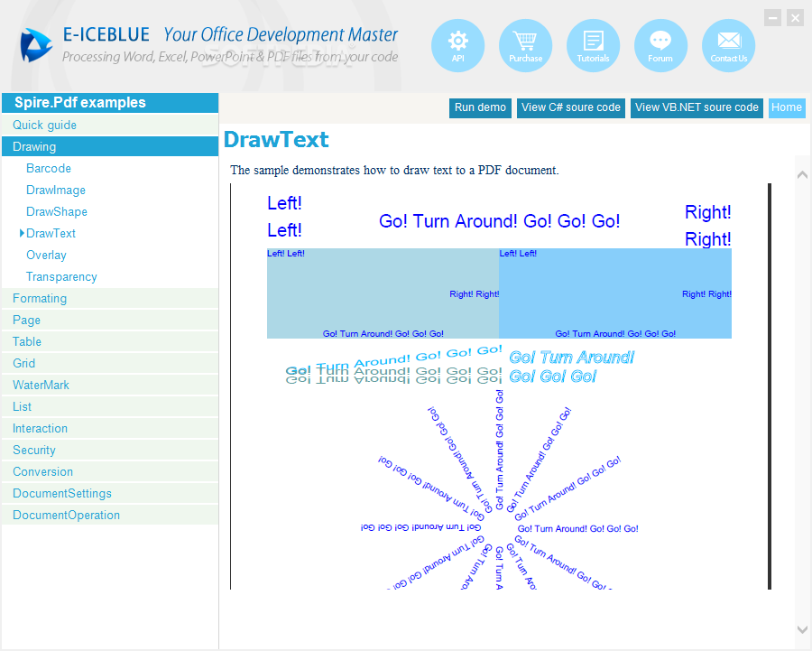Expand the List category
This screenshot has height=651, width=812.
coord(110,407)
